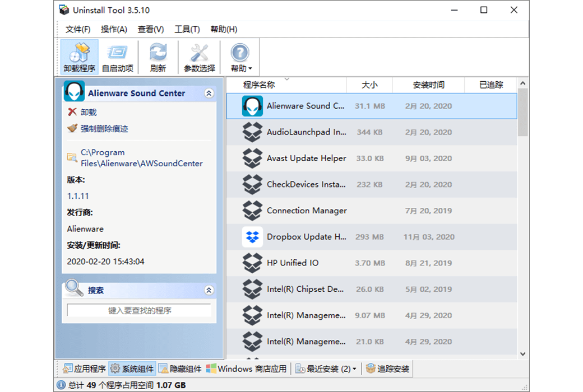
Task: Click AudioLaunchpad In... row icon
Action: click(x=252, y=132)
